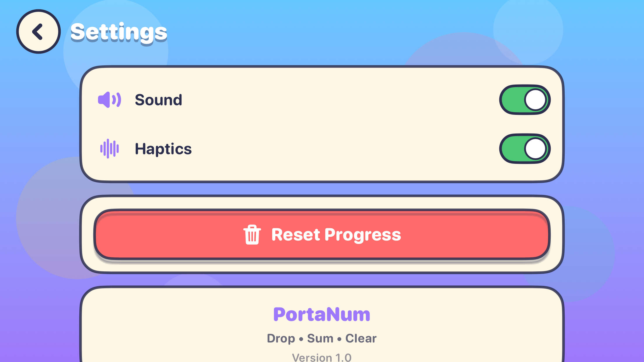This screenshot has height=362, width=644.
Task: Click the trash can icon in Reset Progress
Action: (x=252, y=235)
